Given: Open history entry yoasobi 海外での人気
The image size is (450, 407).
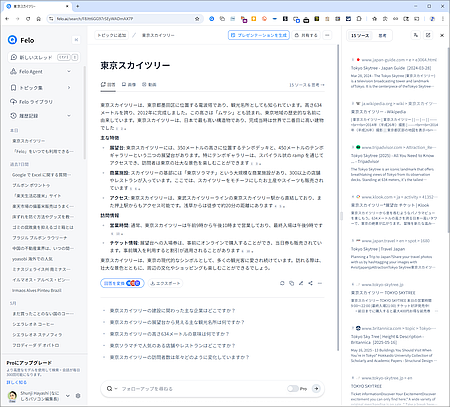Looking at the screenshot, I should click(x=32, y=259).
